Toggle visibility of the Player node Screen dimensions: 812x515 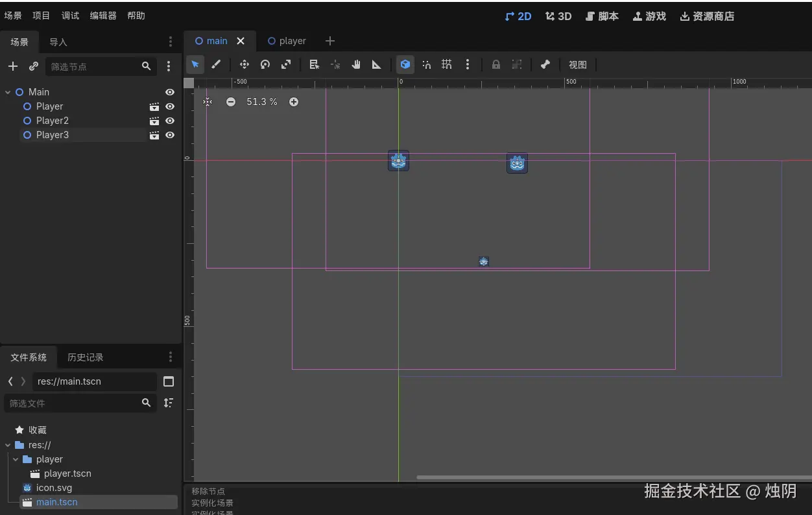coord(170,106)
